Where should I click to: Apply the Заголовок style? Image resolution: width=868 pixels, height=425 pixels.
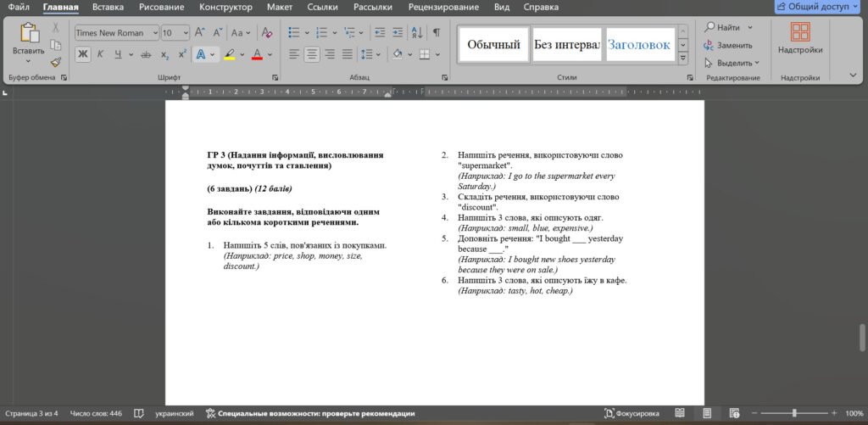641,45
